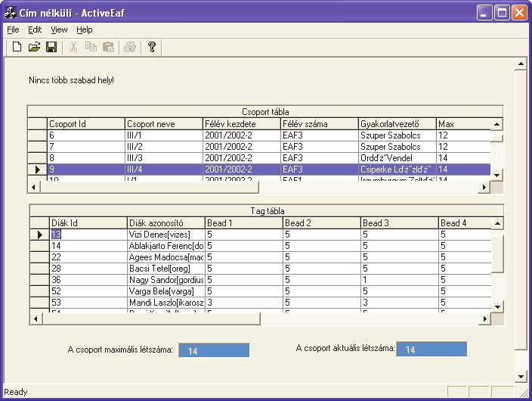Click the Gyakorlatvezető column header
Viewport: 532px width, 401px height.
[x=397, y=124]
